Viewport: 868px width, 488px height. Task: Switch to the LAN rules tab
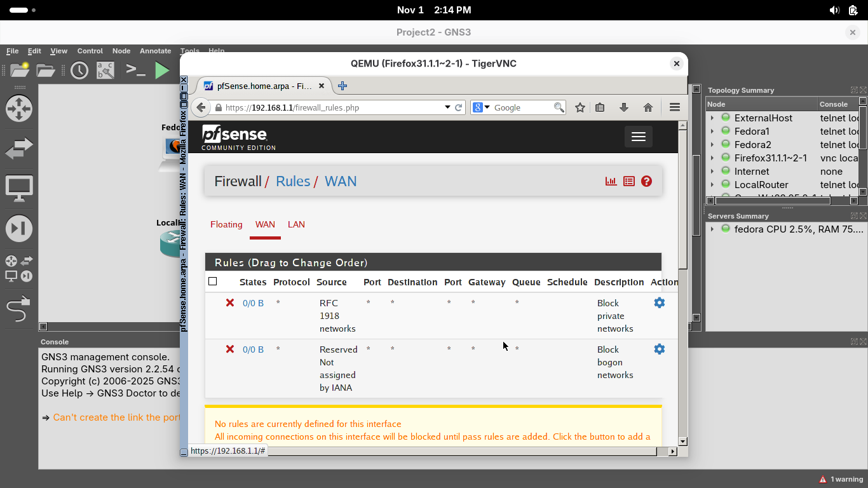pos(296,224)
